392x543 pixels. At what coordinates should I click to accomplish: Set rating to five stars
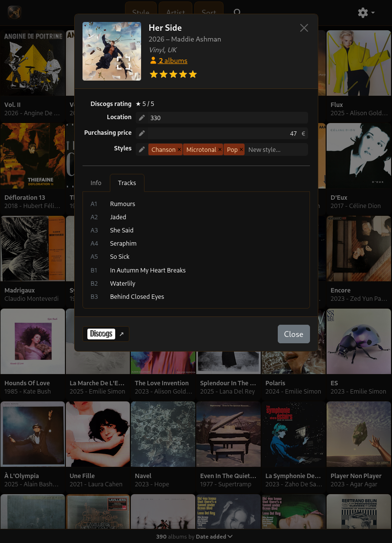pyautogui.click(x=193, y=74)
